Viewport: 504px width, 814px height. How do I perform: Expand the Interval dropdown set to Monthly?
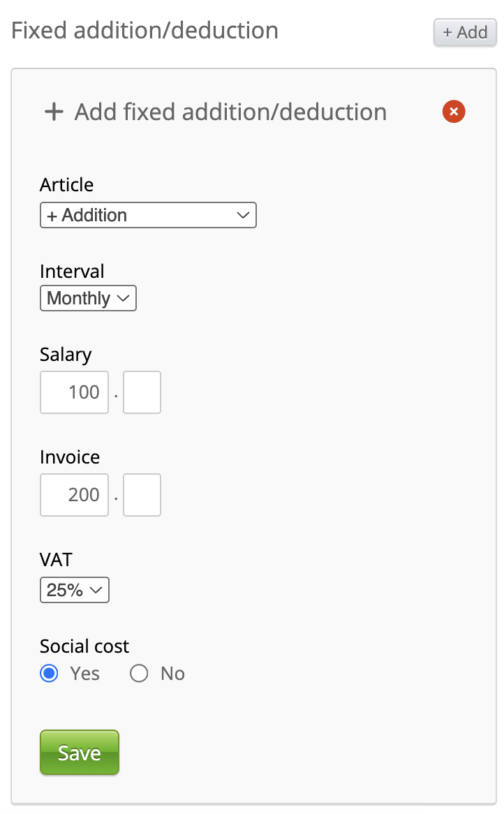(88, 298)
